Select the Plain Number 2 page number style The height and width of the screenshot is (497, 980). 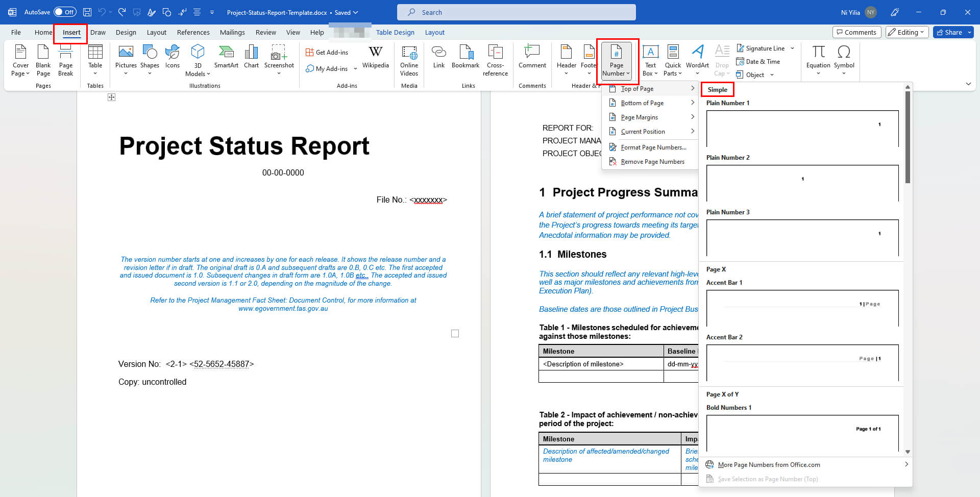802,184
